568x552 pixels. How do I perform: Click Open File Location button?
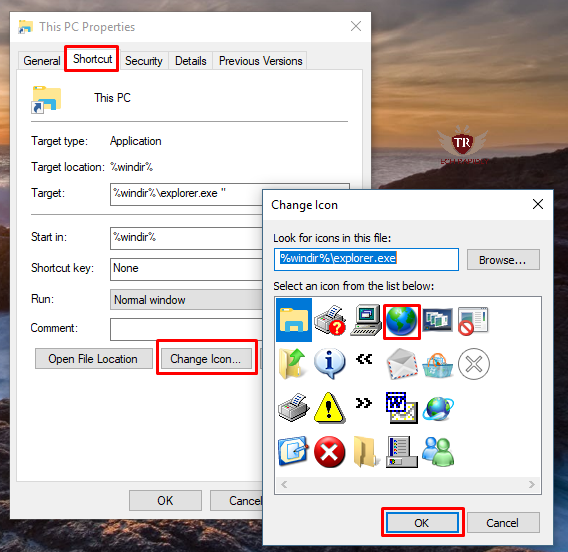pyautogui.click(x=93, y=359)
